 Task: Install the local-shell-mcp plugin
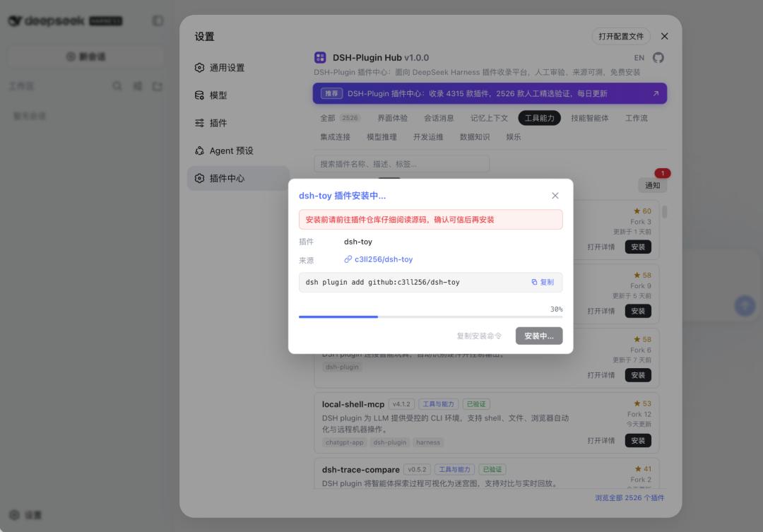[638, 440]
